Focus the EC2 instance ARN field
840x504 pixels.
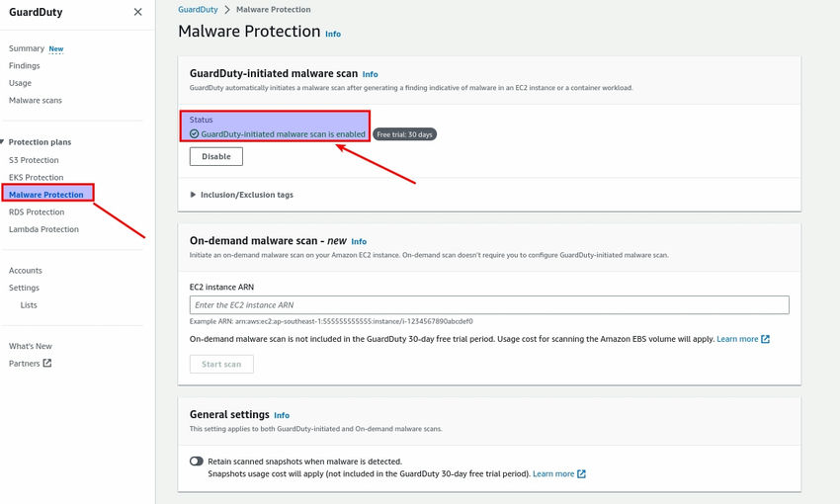(x=489, y=305)
